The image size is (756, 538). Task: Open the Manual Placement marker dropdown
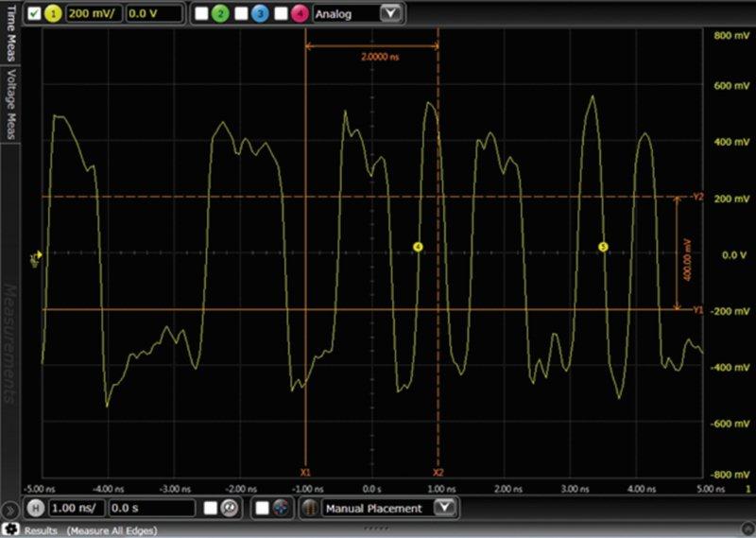tap(445, 508)
